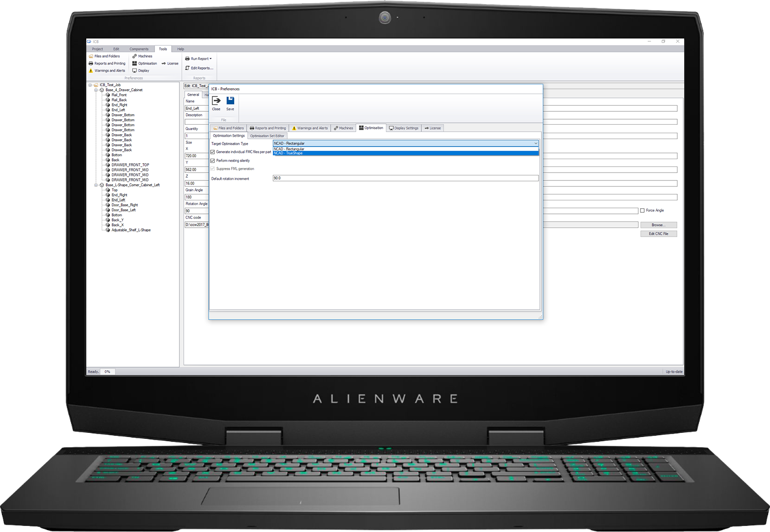The width and height of the screenshot is (770, 532).
Task: Enable the Force Angle checkbox
Action: coord(642,211)
